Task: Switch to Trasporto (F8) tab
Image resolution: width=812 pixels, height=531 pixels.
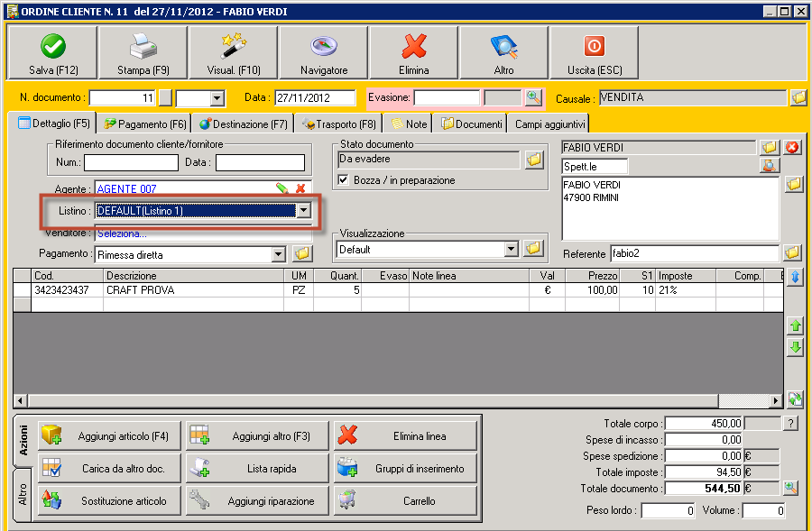Action: [339, 124]
